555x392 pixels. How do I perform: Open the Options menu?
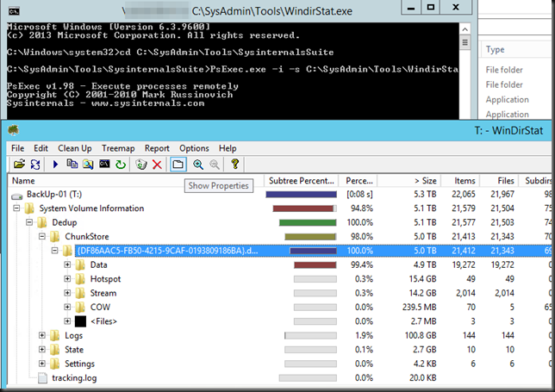coord(194,148)
